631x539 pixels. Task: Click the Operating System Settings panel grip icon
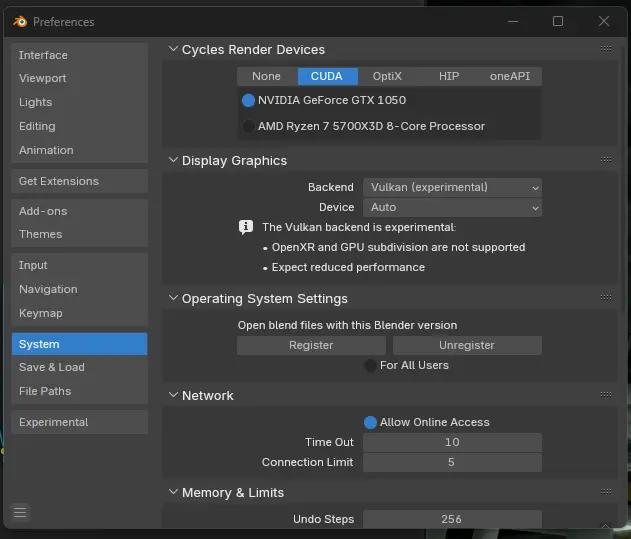coord(606,298)
